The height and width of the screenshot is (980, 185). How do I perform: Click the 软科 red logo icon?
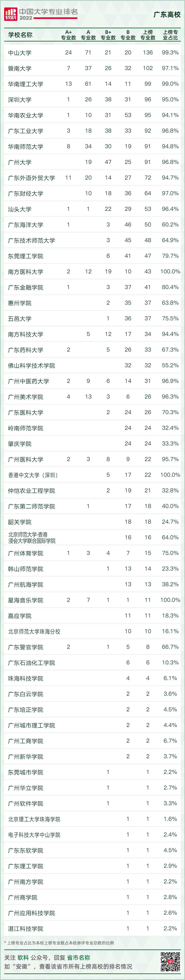point(11,14)
